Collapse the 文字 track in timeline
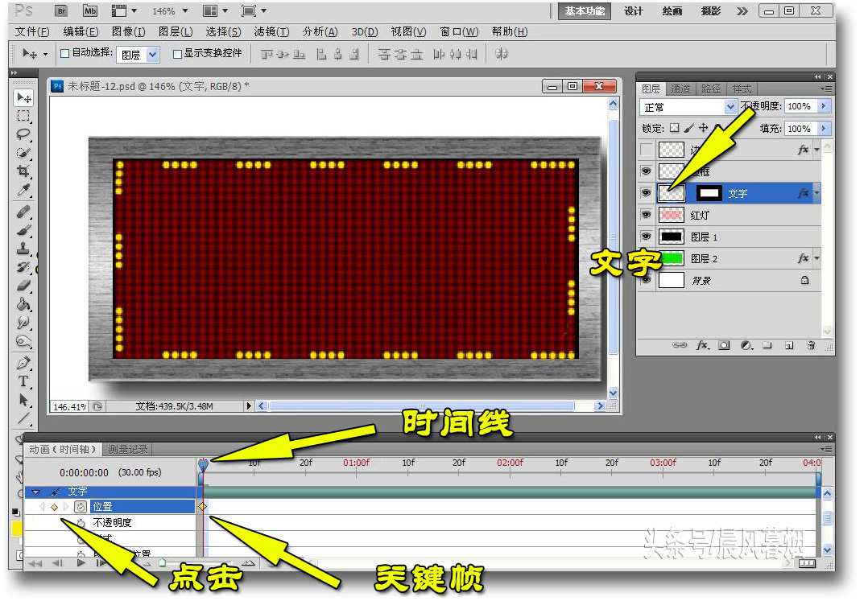 pyautogui.click(x=36, y=492)
